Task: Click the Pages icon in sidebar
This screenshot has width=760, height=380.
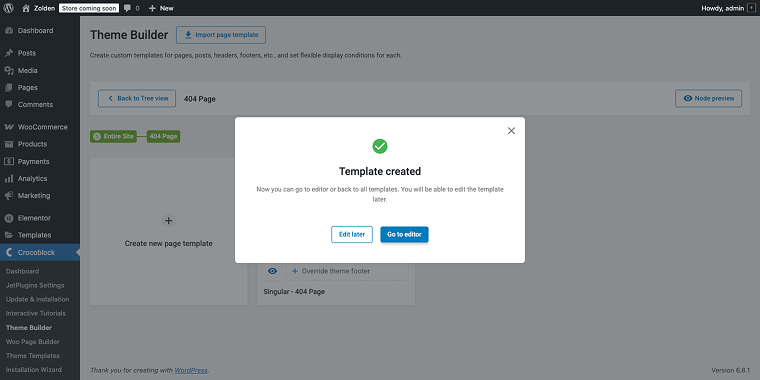Action: pos(9,88)
